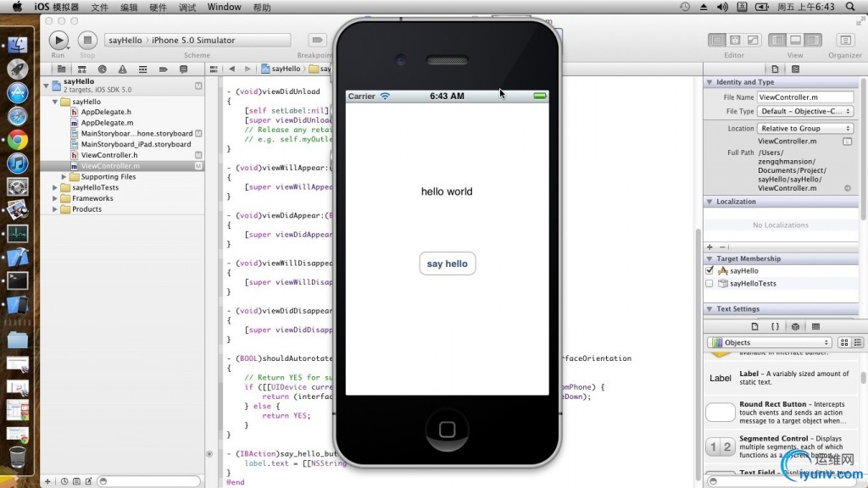The width and height of the screenshot is (868, 488).
Task: Edit the File Name field
Action: 805,97
